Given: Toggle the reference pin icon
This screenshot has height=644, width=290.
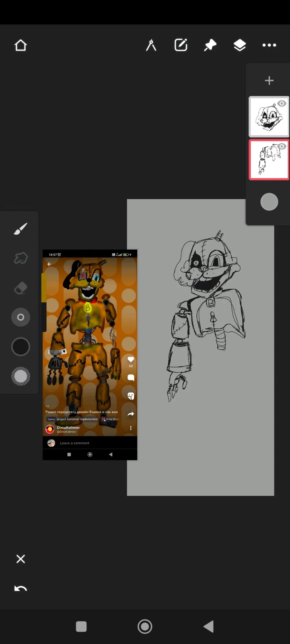Looking at the screenshot, I should (x=210, y=45).
